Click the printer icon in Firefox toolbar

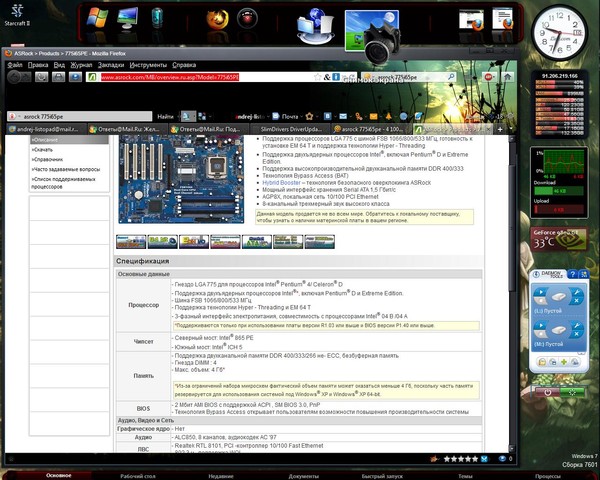click(58, 77)
